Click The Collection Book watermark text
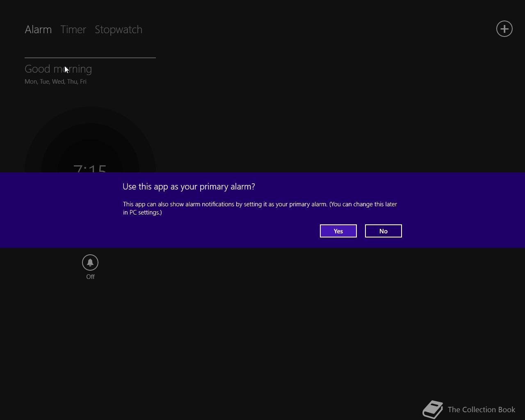The image size is (525, 420). (x=482, y=410)
